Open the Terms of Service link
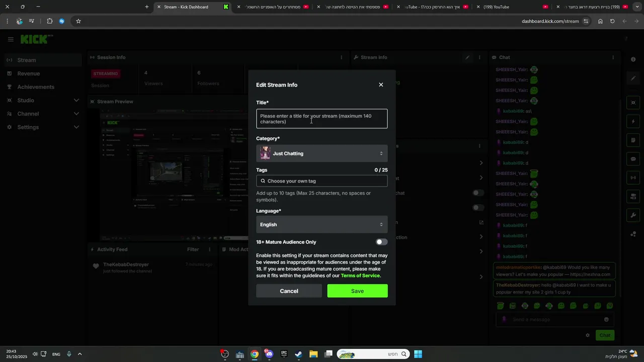Image resolution: width=644 pixels, height=362 pixels. pyautogui.click(x=360, y=276)
